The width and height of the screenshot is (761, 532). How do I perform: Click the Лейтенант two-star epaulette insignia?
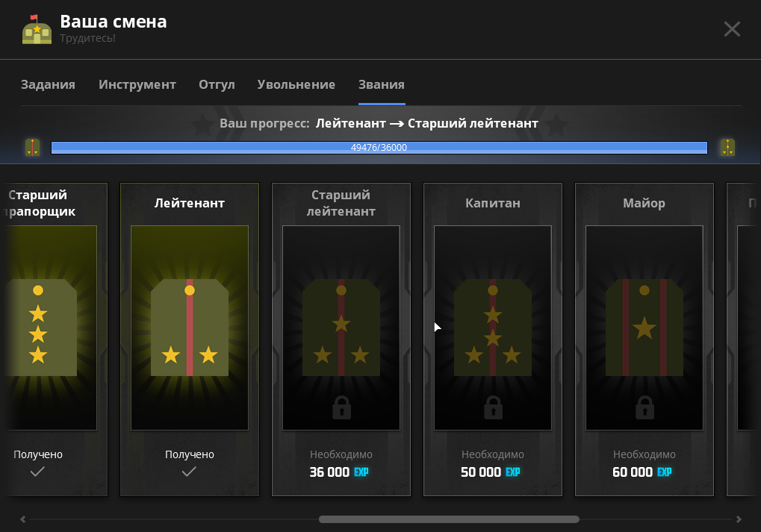190,328
